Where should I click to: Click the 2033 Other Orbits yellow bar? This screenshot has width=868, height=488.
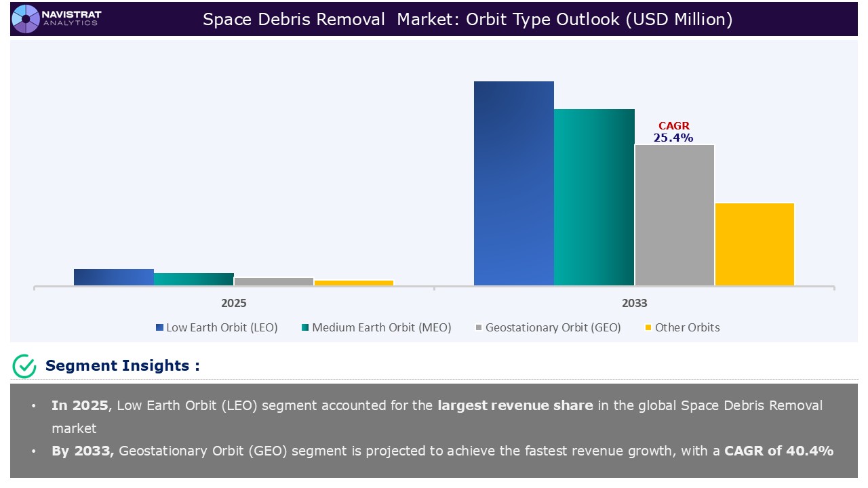tap(755, 244)
